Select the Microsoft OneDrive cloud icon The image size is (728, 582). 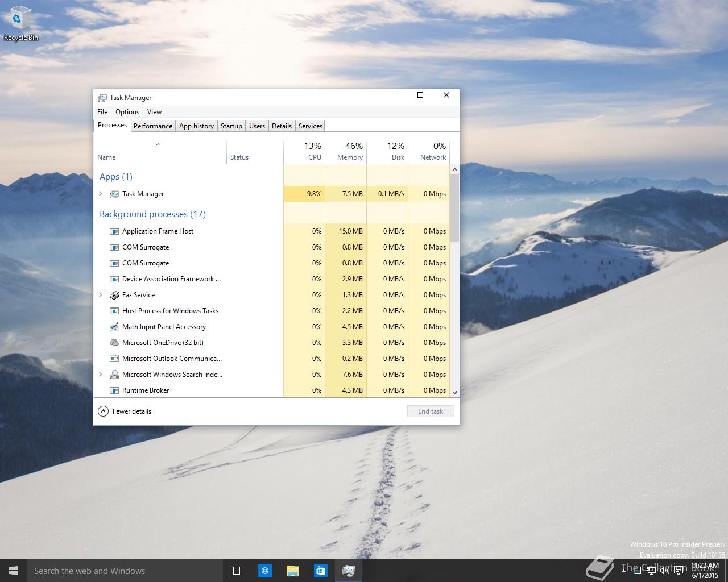[x=114, y=343]
